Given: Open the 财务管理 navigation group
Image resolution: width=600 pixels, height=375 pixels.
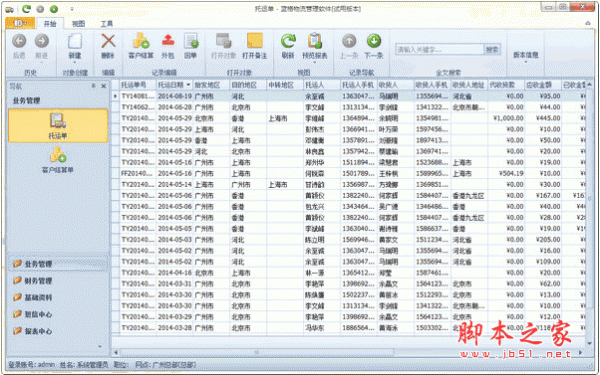Looking at the screenshot, I should coord(57,280).
